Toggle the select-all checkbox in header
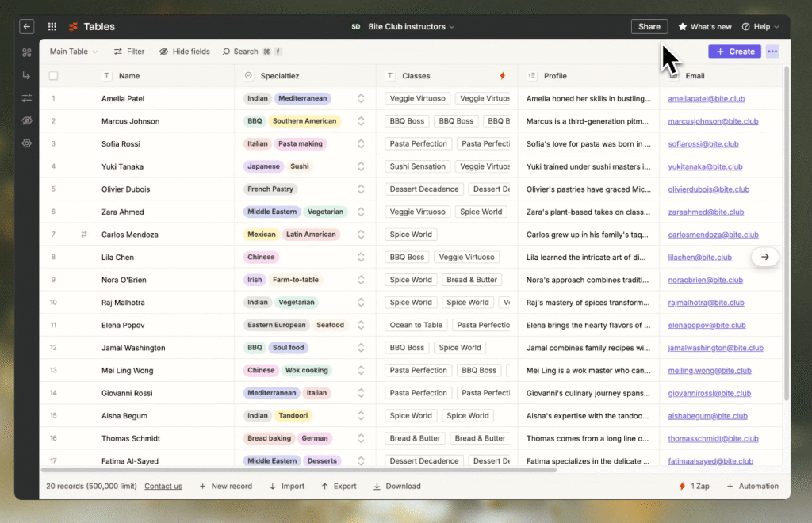This screenshot has width=812, height=523. [x=54, y=76]
